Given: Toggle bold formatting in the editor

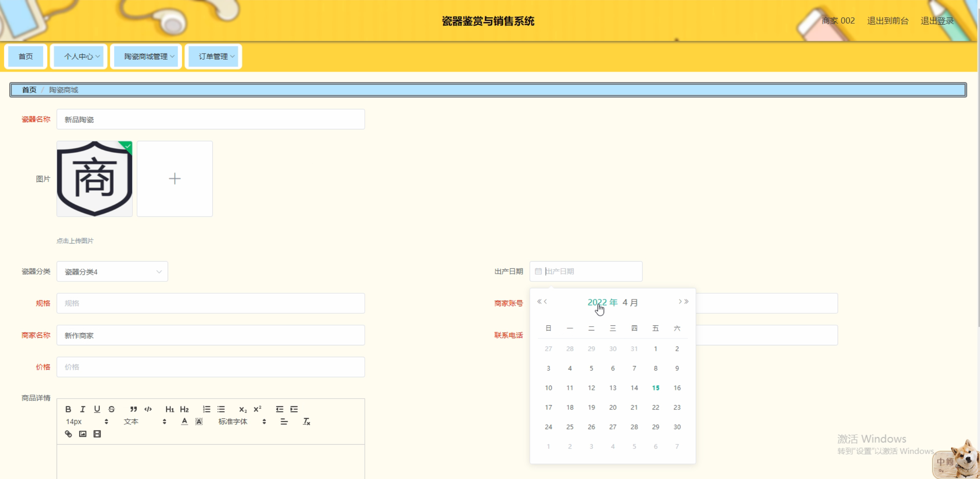Looking at the screenshot, I should pyautogui.click(x=68, y=409).
